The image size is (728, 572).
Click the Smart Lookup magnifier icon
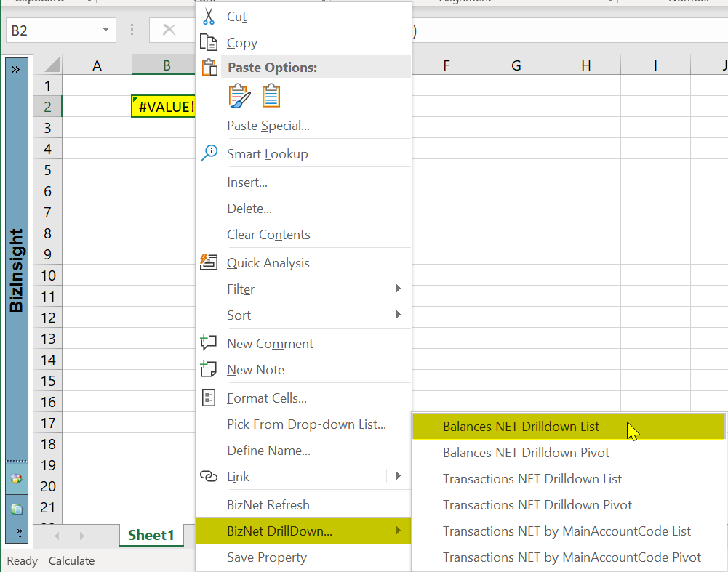pyautogui.click(x=209, y=153)
